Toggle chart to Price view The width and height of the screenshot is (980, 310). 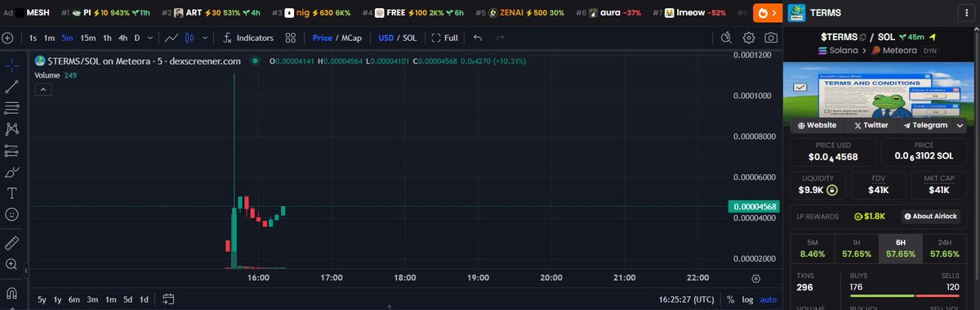[x=322, y=38]
